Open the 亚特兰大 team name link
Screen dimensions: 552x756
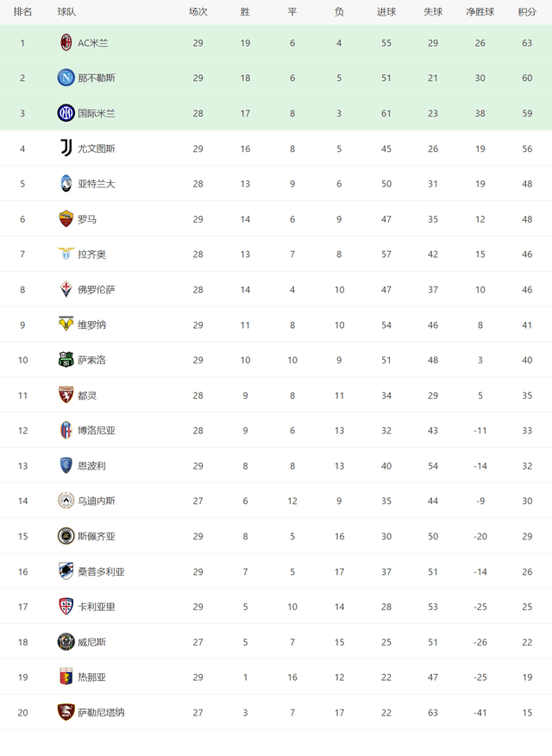pos(97,184)
